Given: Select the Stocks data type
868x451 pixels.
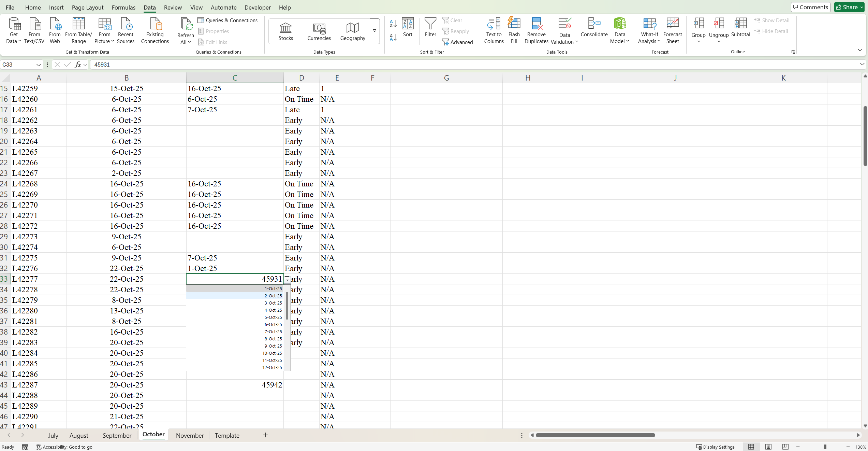Looking at the screenshot, I should point(286,31).
